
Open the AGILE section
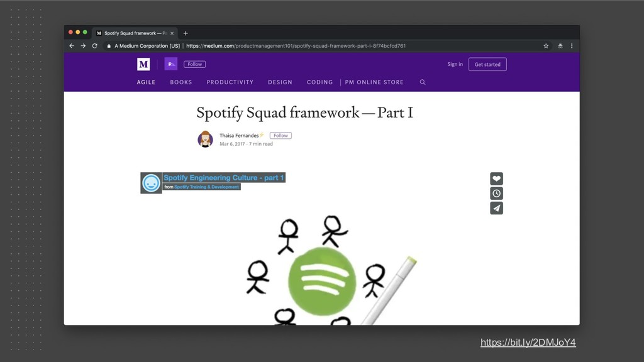coord(146,82)
